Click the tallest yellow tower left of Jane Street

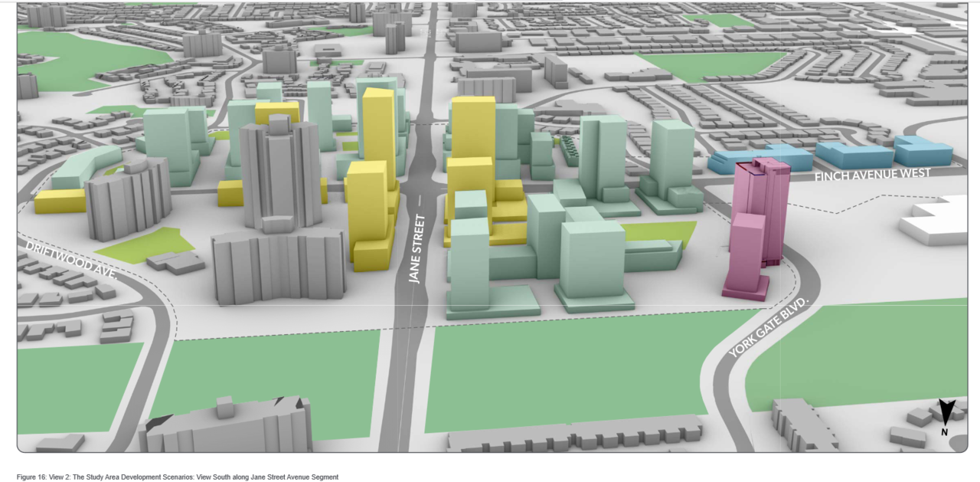(x=379, y=138)
